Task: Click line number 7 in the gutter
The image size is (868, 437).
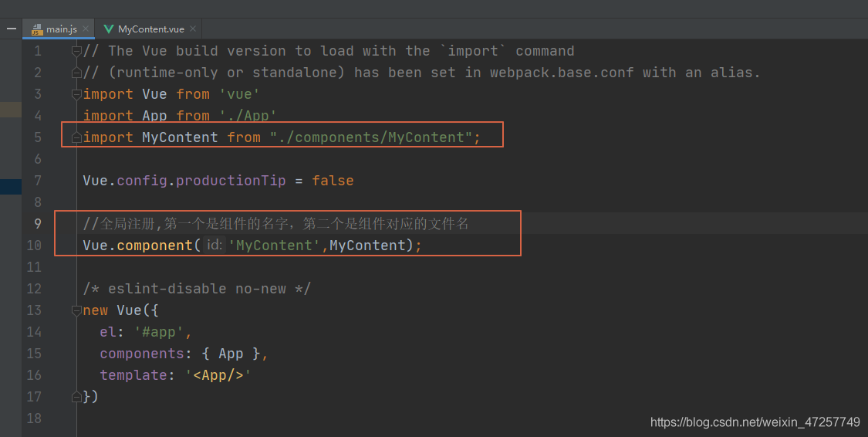Action: point(37,181)
